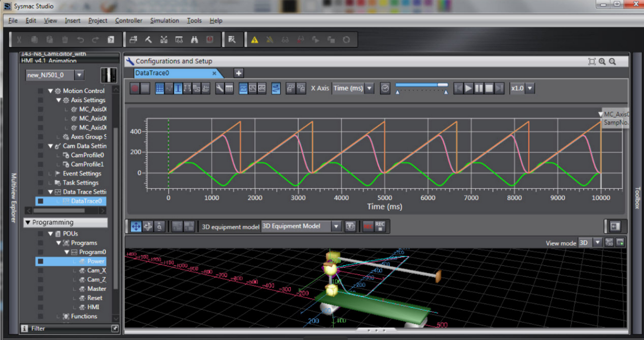The height and width of the screenshot is (340, 644).
Task: Click the REC video record button
Action: pos(380,227)
